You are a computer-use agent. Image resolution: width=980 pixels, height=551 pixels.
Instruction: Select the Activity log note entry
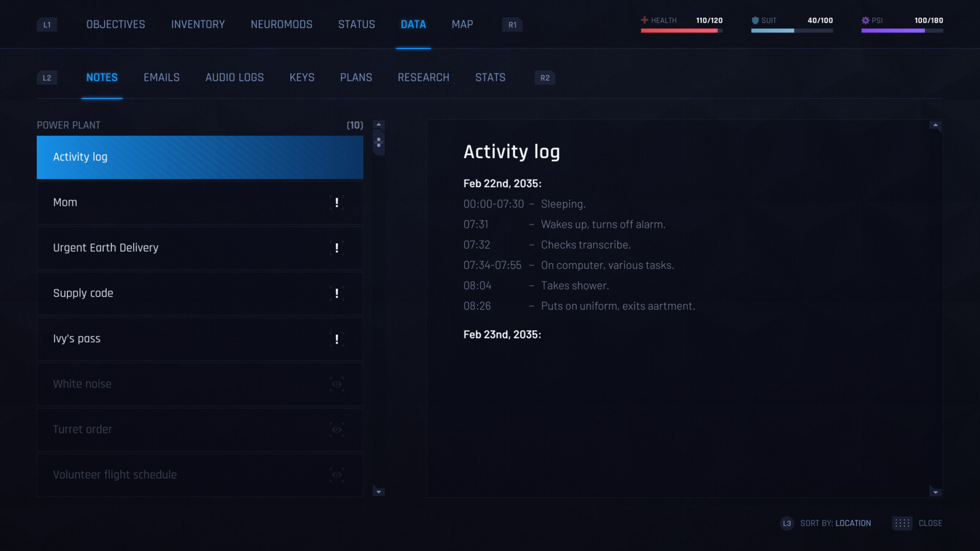tap(200, 157)
